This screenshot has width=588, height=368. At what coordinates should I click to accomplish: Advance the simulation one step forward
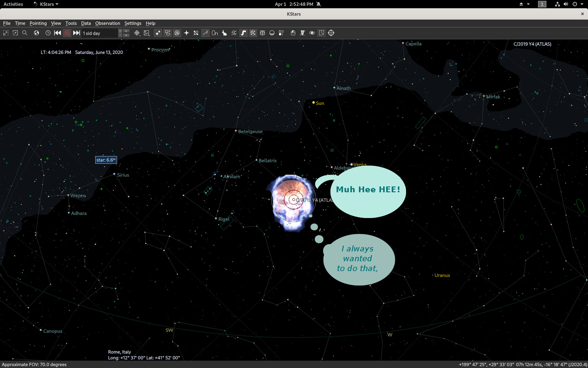point(77,33)
